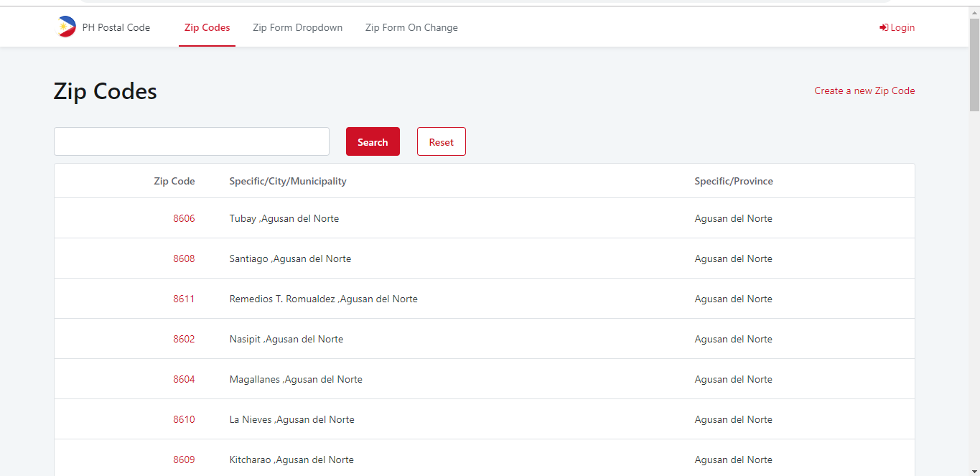Open zip code 8606 link
980x476 pixels.
184,218
